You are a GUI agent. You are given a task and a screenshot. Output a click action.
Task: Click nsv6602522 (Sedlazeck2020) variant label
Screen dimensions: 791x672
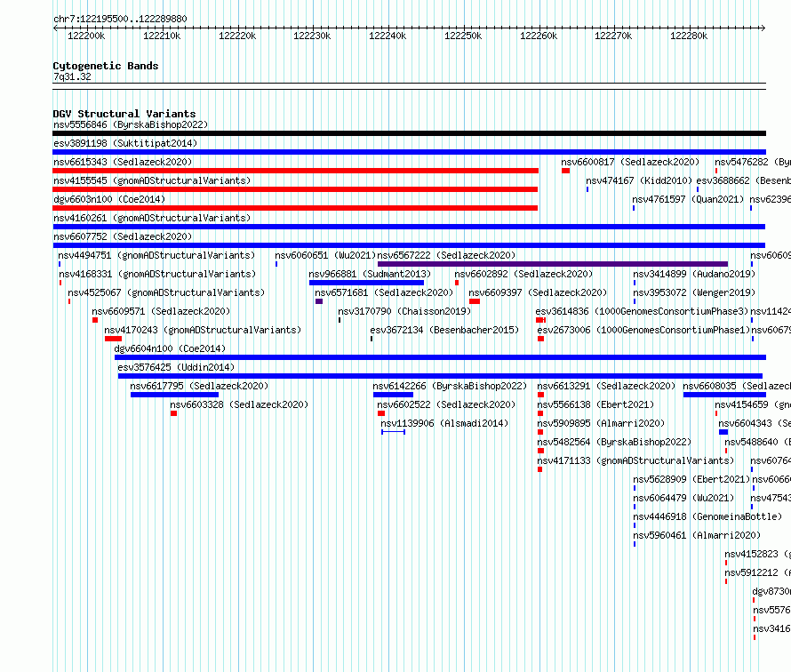[x=446, y=404]
